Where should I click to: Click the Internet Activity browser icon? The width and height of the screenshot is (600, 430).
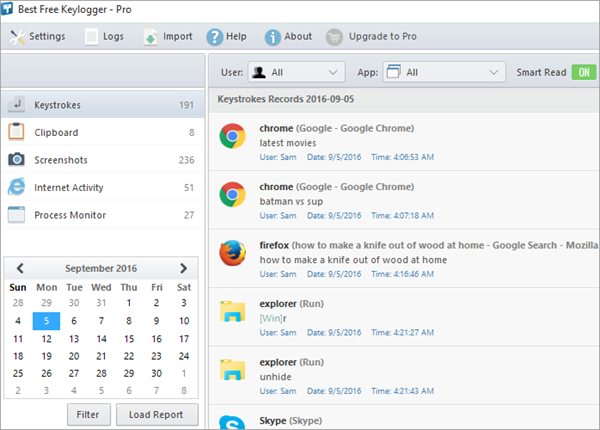pos(16,187)
